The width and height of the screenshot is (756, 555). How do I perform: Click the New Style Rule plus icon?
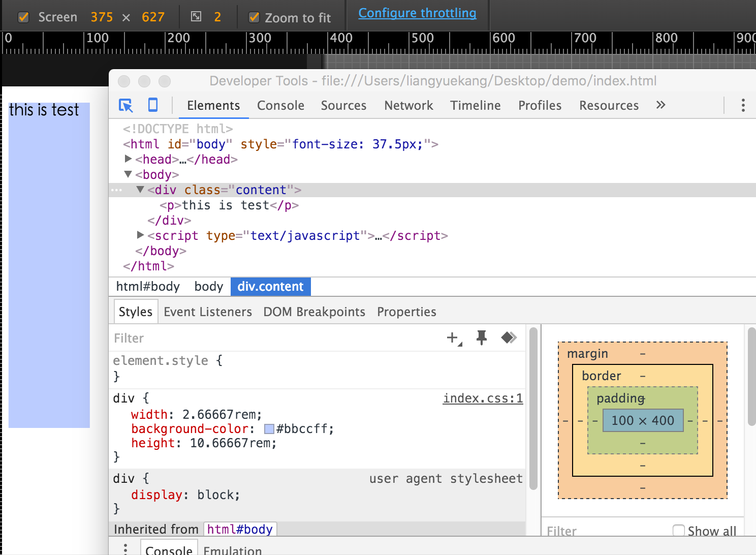[454, 338]
